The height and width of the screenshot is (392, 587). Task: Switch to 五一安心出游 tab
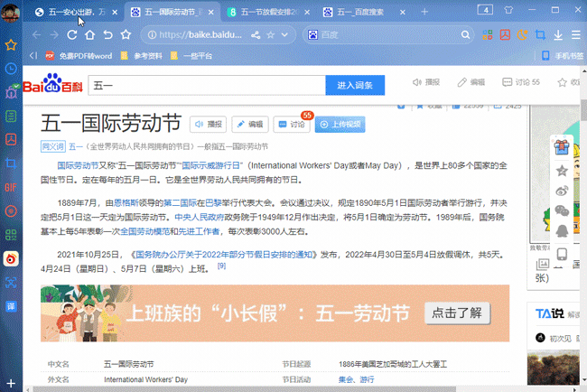(x=77, y=13)
